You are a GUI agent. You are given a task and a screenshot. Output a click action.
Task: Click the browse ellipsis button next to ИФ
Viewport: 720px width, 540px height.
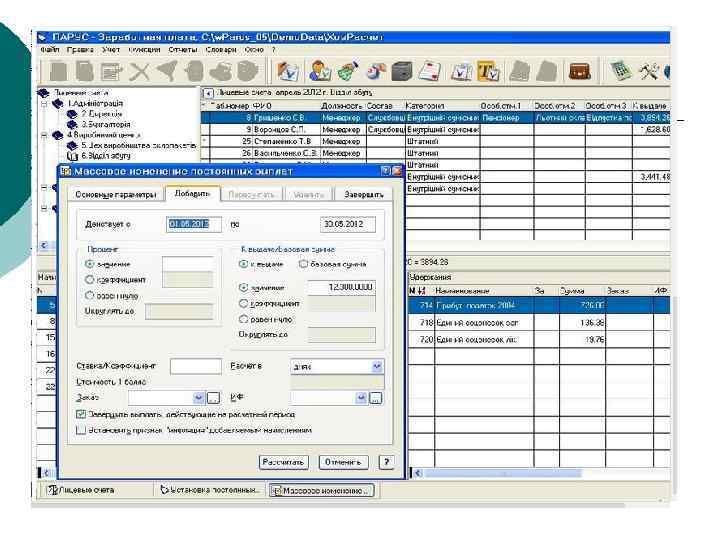(376, 398)
